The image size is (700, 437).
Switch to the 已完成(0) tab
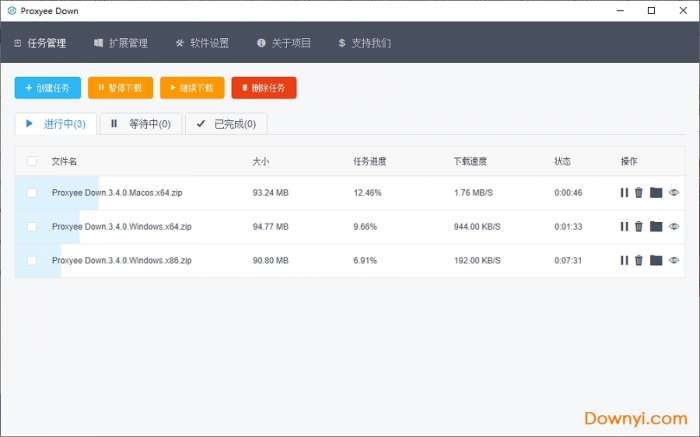[x=226, y=124]
